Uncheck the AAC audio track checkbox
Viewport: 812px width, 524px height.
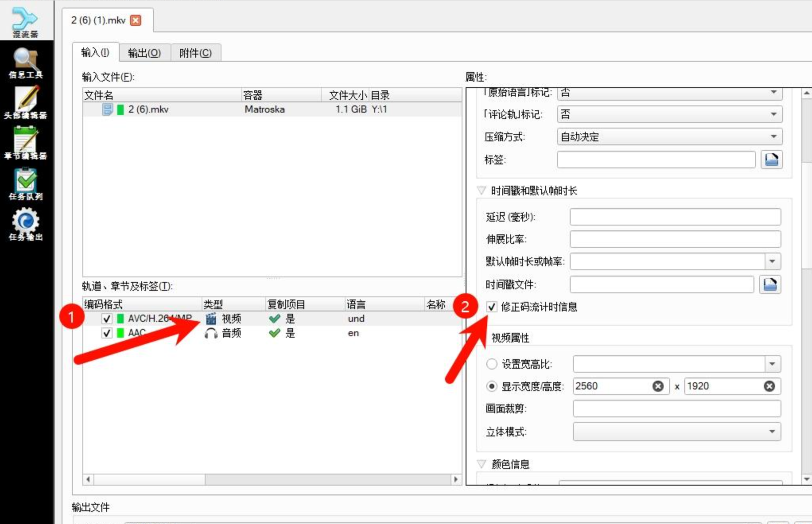(107, 333)
